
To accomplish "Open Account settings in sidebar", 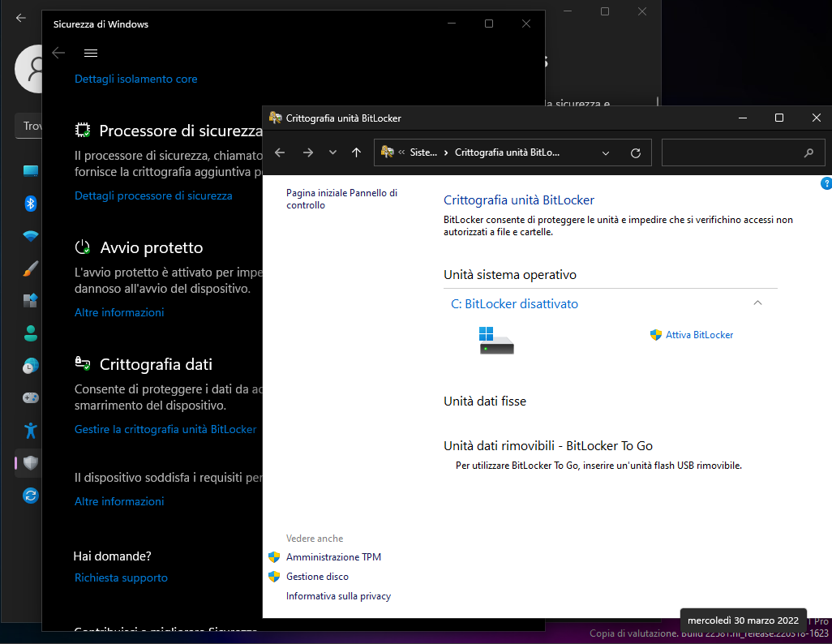I will 30,333.
